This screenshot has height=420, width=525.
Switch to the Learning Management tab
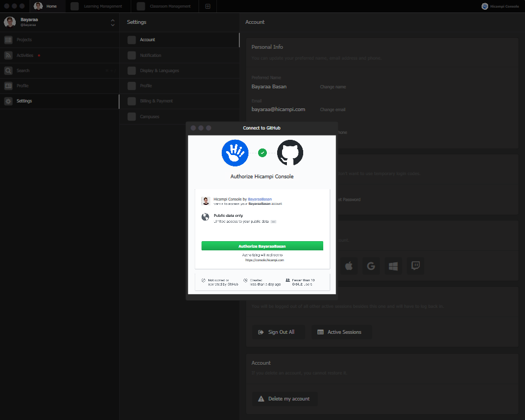(98, 6)
